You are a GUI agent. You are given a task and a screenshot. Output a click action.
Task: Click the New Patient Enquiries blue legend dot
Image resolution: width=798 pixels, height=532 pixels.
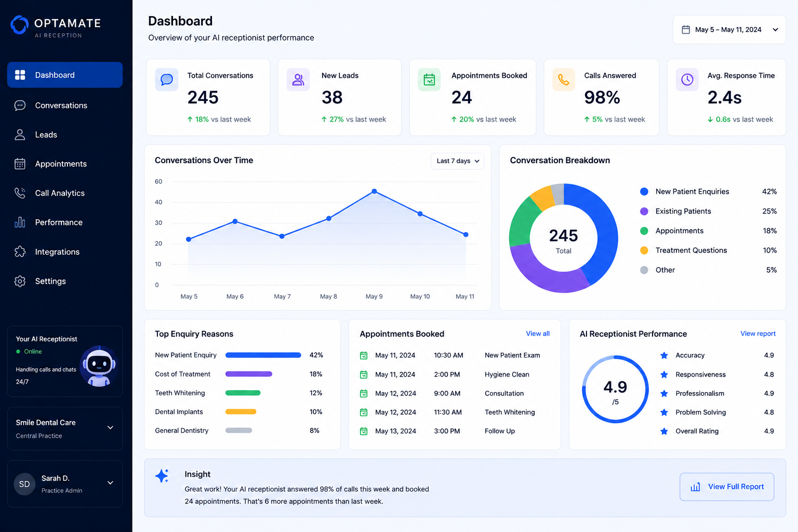(x=644, y=192)
